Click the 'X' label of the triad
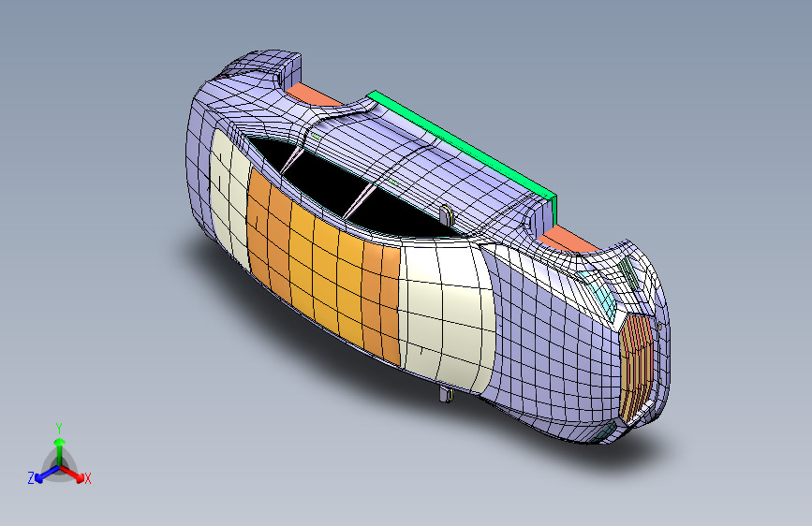 [87, 479]
